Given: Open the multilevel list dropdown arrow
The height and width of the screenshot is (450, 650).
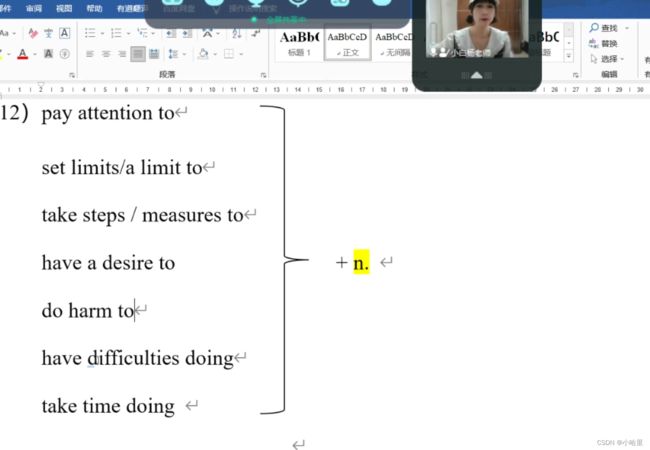Looking at the screenshot, I should click(153, 34).
